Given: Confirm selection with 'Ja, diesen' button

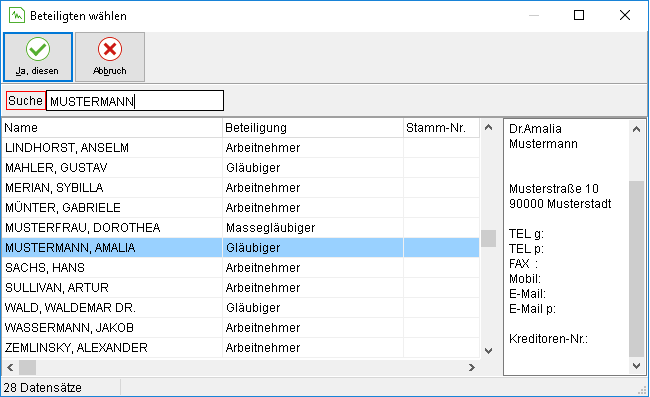Looking at the screenshot, I should coord(38,57).
